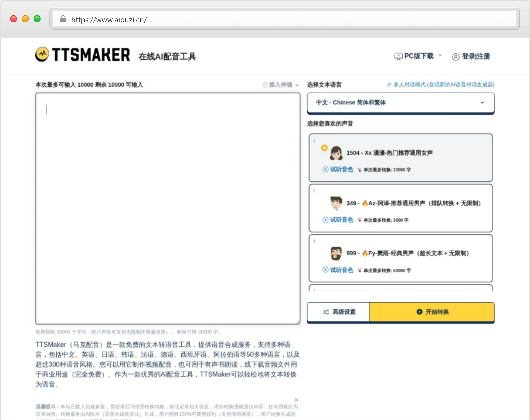Click the 1504 - Xx 潇潇 voice title

coord(389,153)
